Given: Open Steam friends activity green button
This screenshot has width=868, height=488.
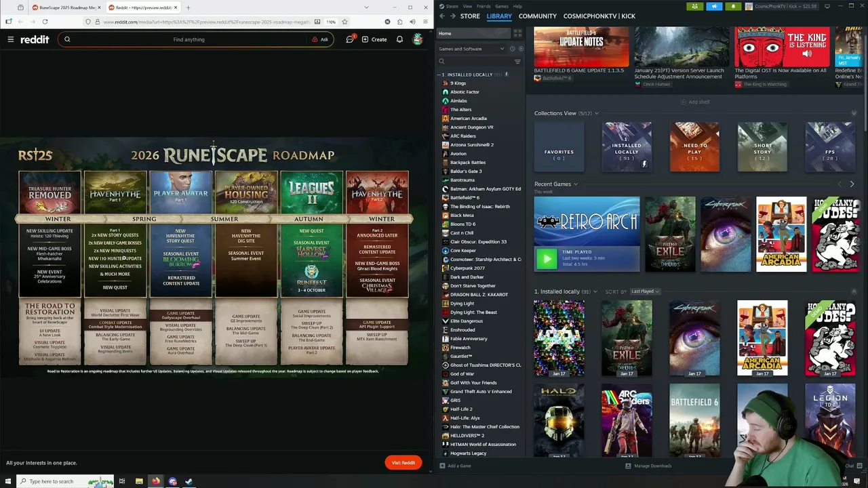Looking at the screenshot, I should click(x=694, y=6).
